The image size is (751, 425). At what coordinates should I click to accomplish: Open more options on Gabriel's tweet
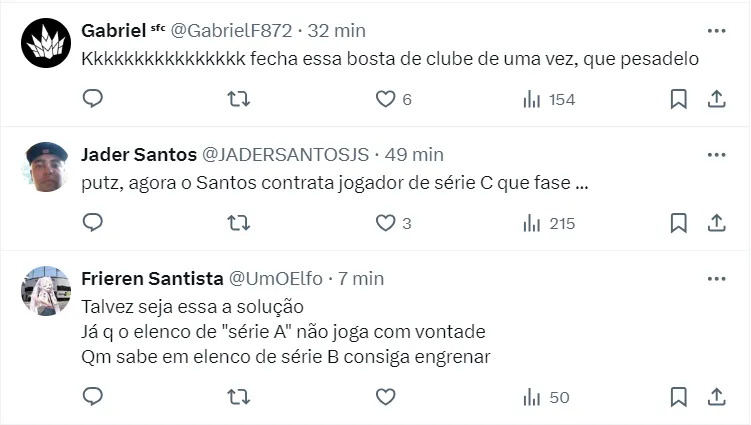(x=716, y=30)
